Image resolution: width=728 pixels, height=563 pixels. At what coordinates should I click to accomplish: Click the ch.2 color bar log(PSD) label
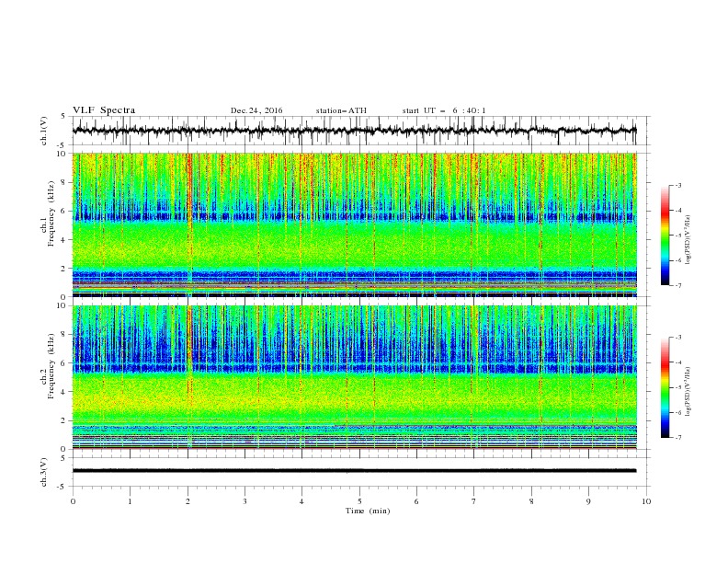pyautogui.click(x=688, y=392)
